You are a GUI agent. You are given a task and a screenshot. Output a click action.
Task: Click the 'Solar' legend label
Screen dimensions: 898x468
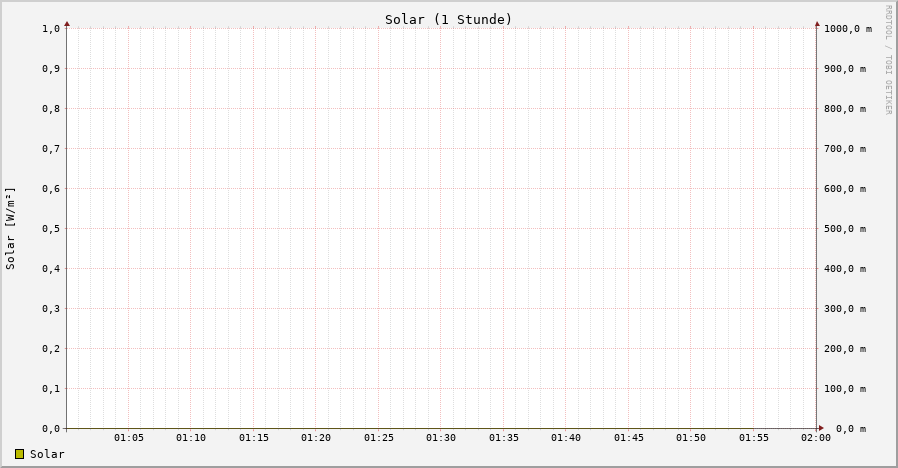click(x=47, y=454)
